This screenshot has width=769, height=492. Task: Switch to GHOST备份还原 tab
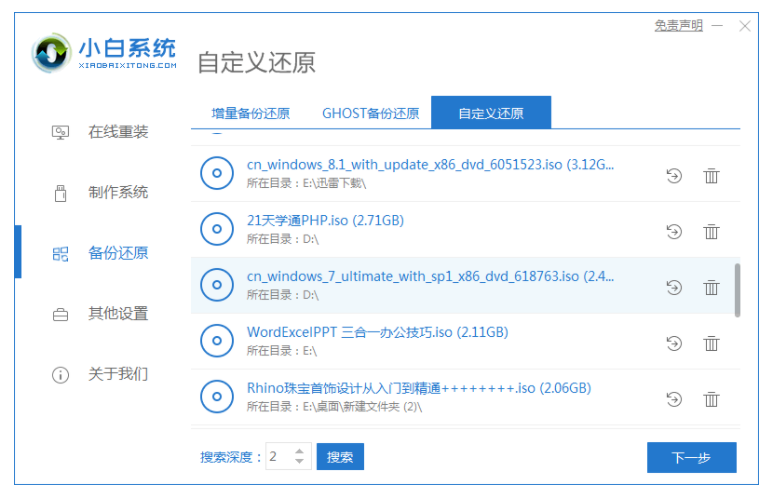pyautogui.click(x=370, y=113)
